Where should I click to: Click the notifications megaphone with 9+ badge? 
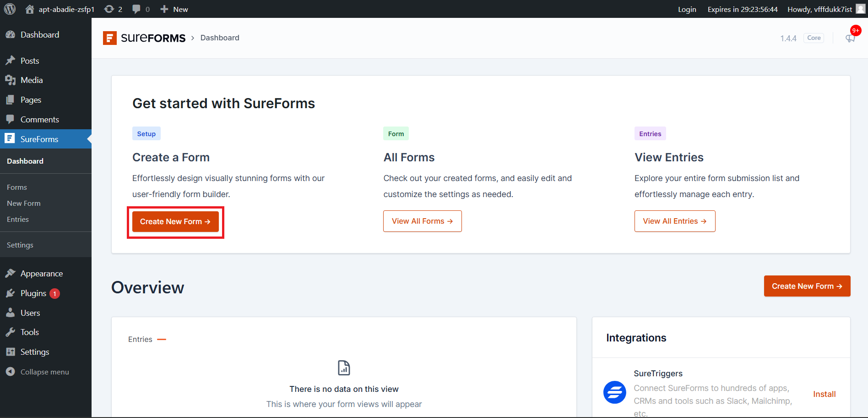[850, 38]
